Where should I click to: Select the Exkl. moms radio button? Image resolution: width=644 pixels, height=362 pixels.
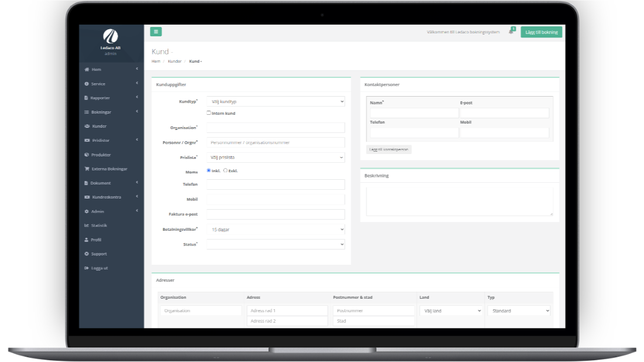[x=225, y=170]
